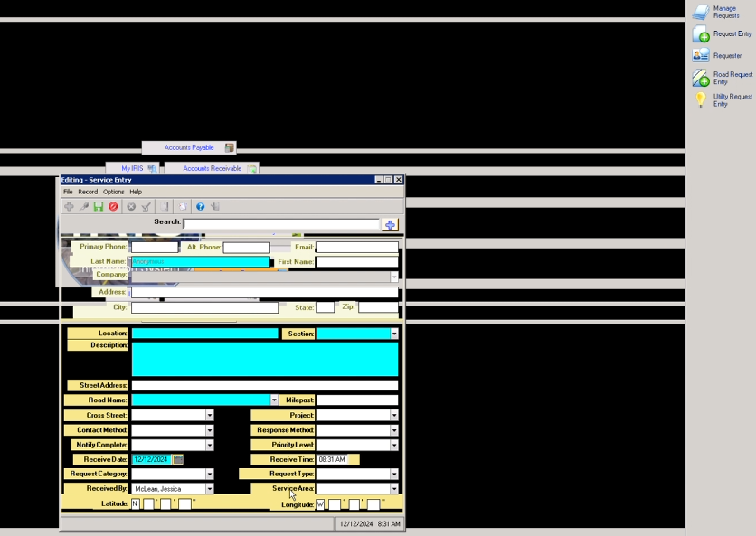Open the Help menu

tap(136, 192)
